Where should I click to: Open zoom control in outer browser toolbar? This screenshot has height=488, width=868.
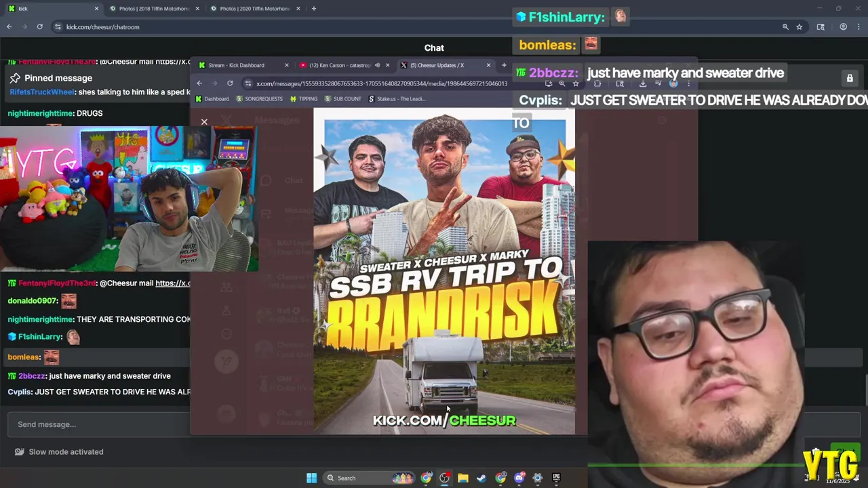click(785, 27)
